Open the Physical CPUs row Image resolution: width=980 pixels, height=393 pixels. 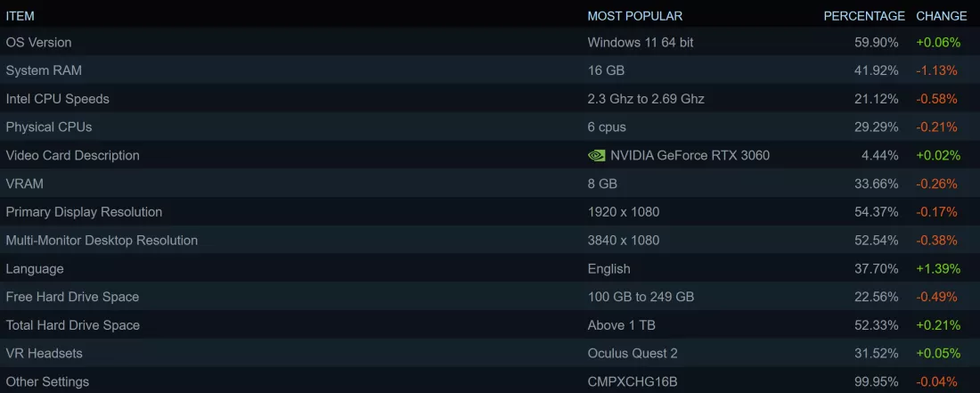pos(490,127)
